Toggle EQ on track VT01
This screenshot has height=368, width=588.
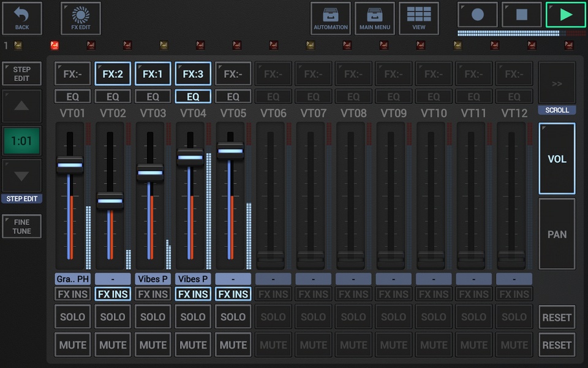[73, 96]
